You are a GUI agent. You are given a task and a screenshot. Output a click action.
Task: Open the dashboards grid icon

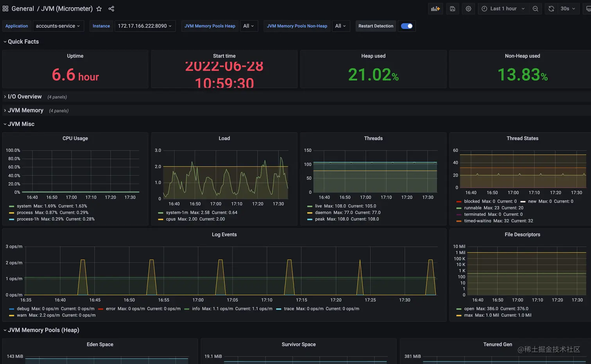click(5, 9)
